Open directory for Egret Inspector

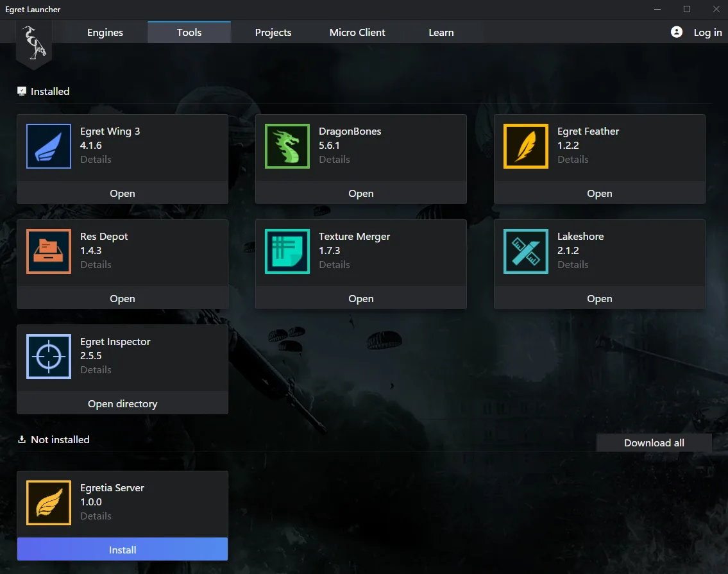[123, 403]
